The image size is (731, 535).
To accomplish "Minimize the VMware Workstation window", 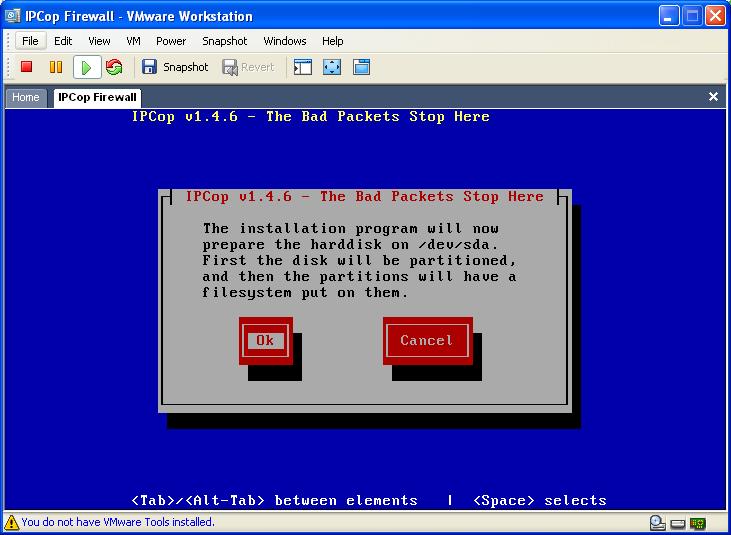I will 669,16.
